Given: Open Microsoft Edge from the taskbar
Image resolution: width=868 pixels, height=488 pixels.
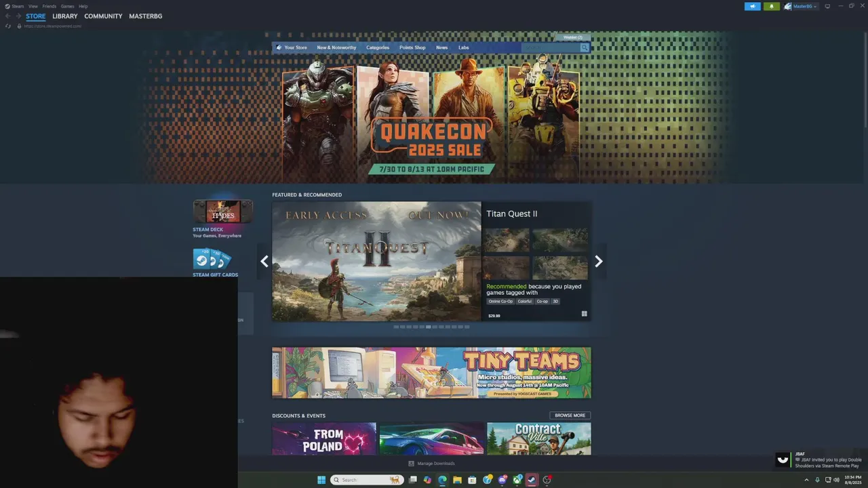Looking at the screenshot, I should pos(442,480).
